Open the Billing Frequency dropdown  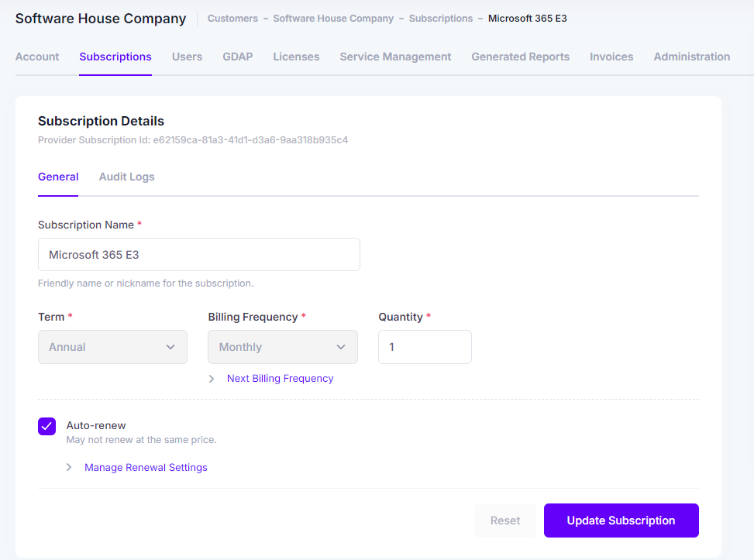click(283, 347)
